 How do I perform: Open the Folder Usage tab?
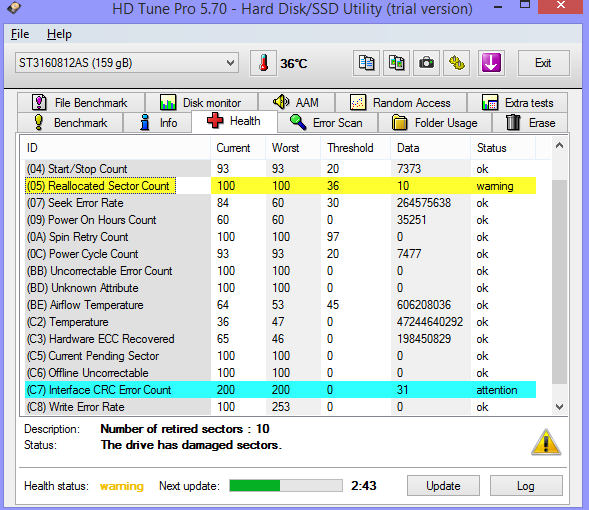(x=435, y=123)
